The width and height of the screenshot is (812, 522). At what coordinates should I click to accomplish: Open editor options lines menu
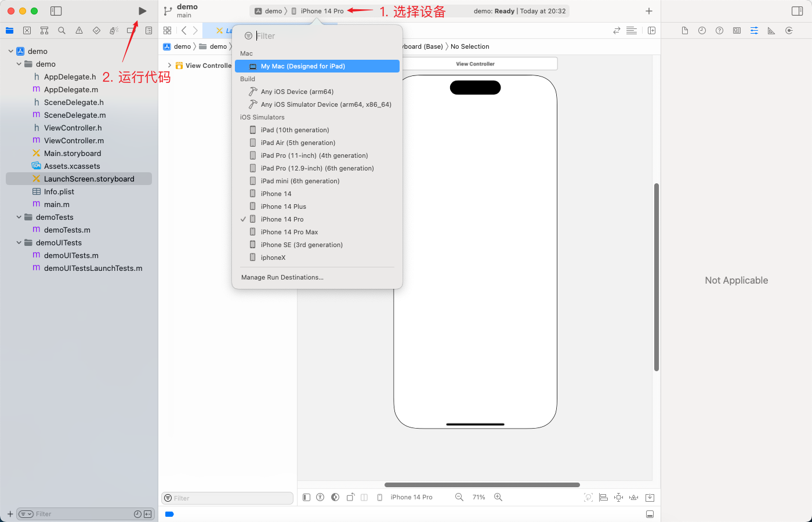pos(632,31)
